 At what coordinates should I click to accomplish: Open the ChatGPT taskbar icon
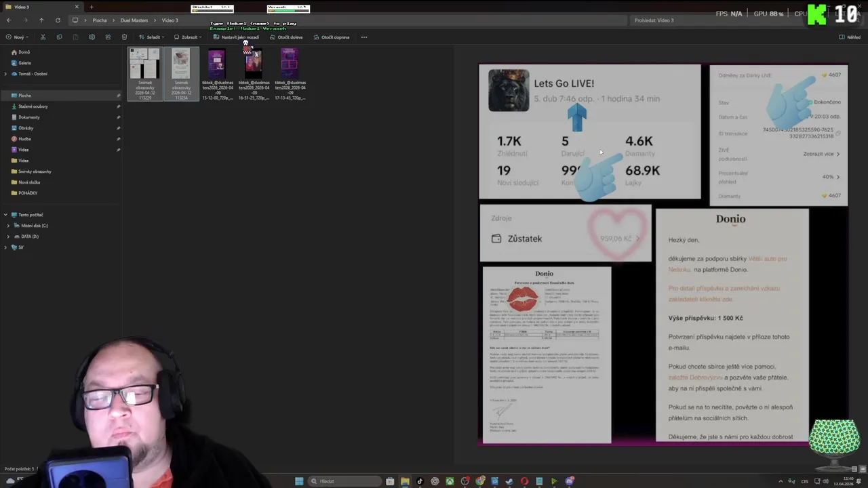tap(435, 481)
